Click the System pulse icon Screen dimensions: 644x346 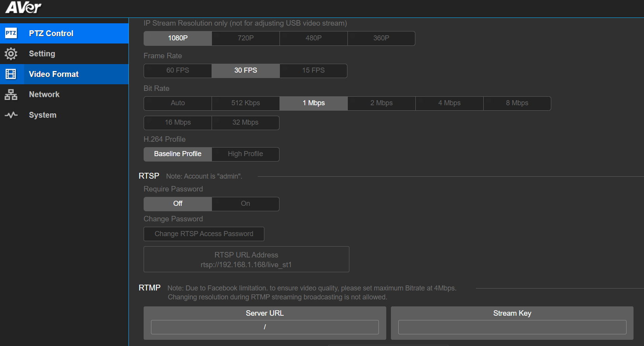pyautogui.click(x=11, y=115)
